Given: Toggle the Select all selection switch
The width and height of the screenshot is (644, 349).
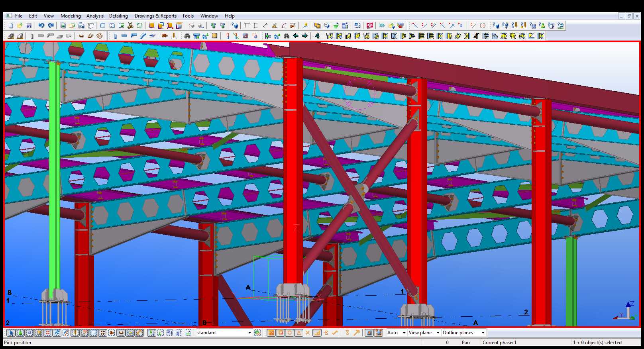Looking at the screenshot, I should (11, 333).
